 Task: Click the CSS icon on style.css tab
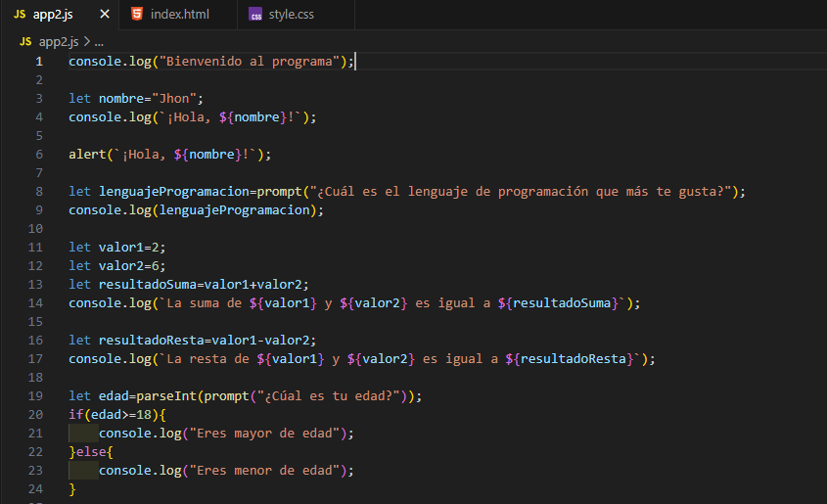pyautogui.click(x=255, y=15)
